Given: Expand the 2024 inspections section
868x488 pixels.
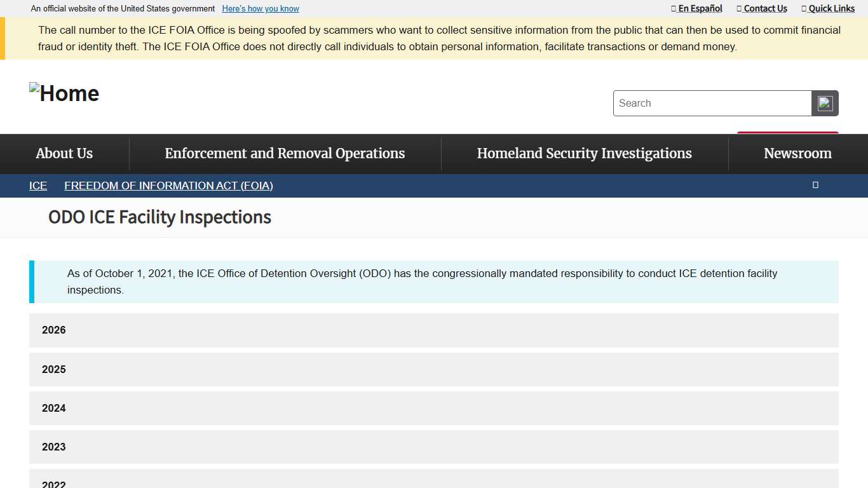Looking at the screenshot, I should coord(434,408).
